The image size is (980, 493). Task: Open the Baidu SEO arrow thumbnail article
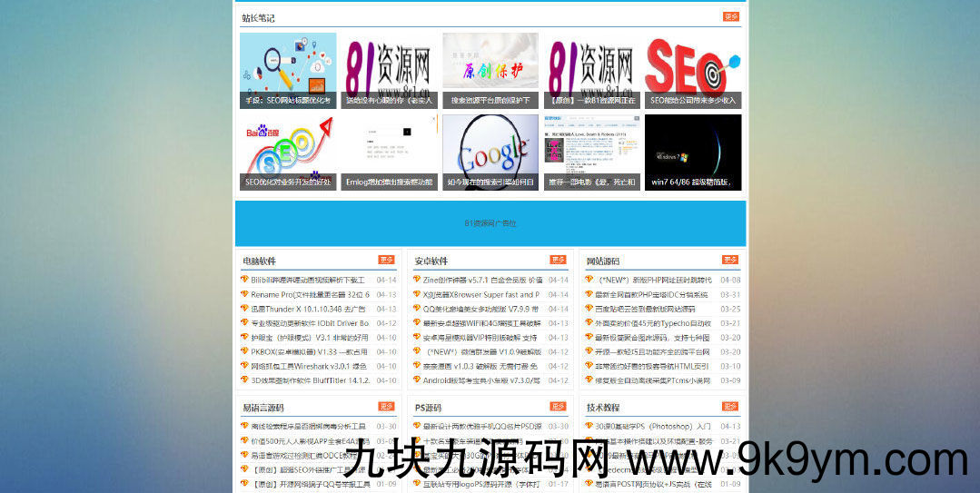pos(288,152)
